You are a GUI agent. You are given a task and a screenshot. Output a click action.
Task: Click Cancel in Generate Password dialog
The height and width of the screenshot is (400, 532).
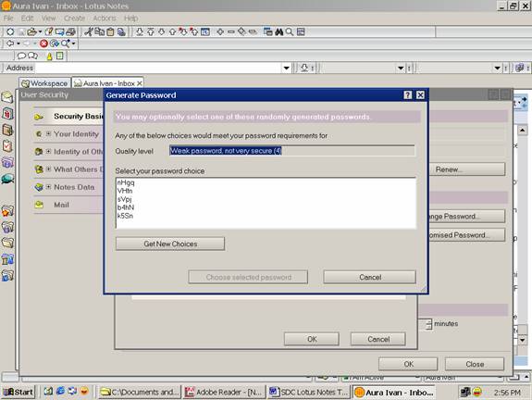(x=370, y=277)
